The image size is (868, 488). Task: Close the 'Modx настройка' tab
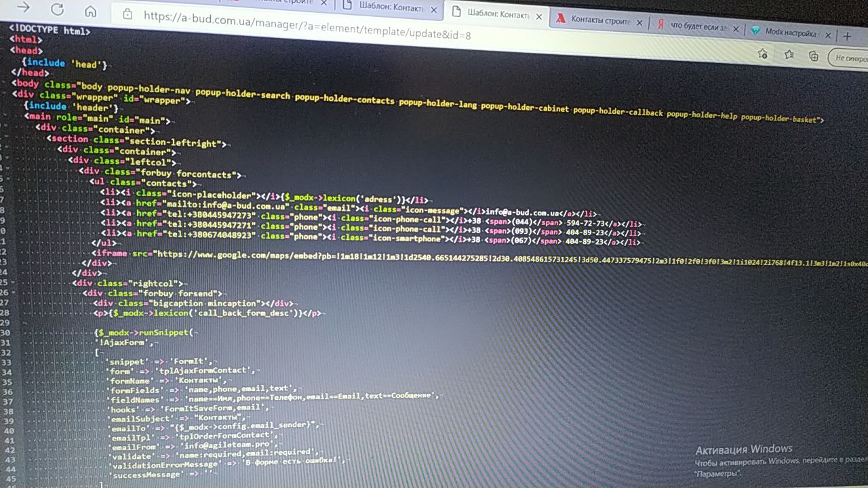point(828,35)
